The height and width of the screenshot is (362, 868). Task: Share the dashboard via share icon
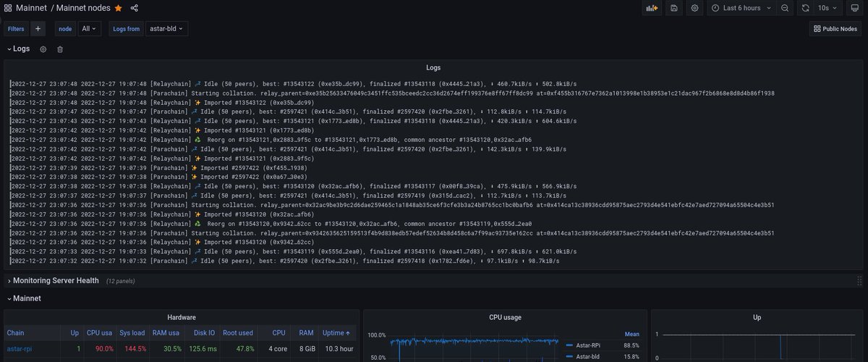pos(135,8)
